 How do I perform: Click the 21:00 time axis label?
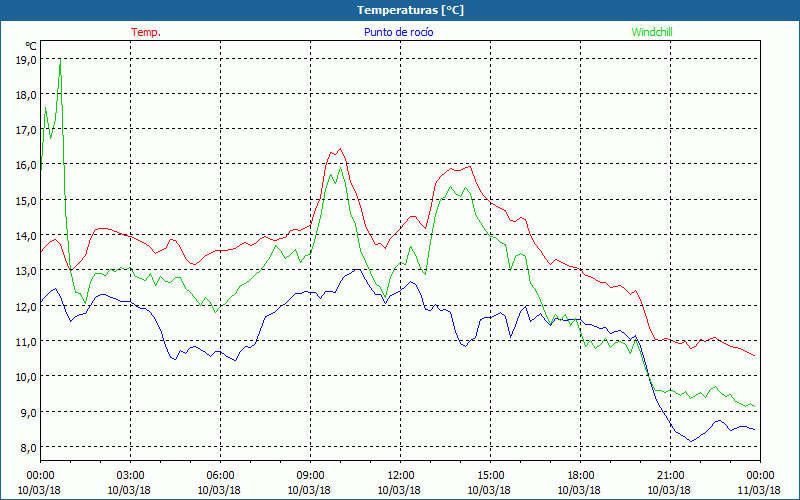click(x=670, y=476)
